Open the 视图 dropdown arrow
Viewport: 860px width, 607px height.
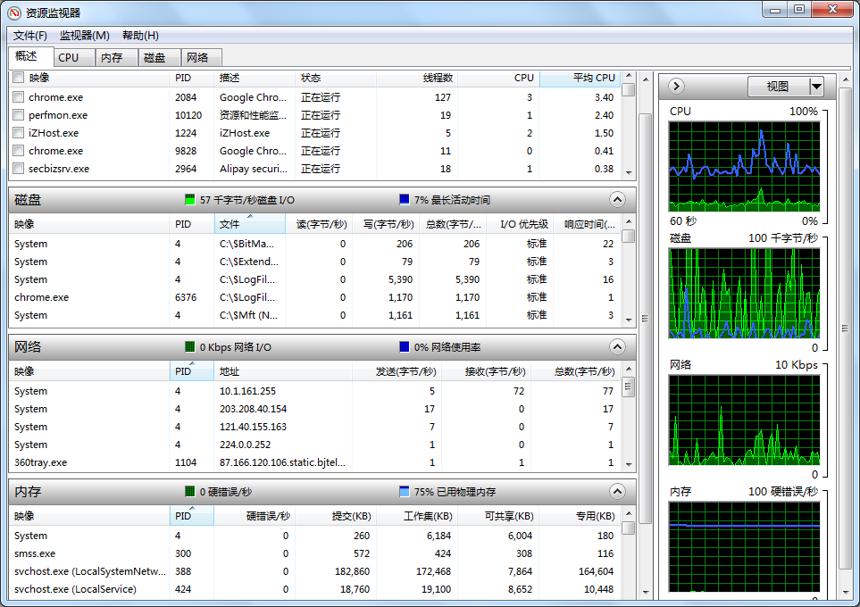click(816, 86)
